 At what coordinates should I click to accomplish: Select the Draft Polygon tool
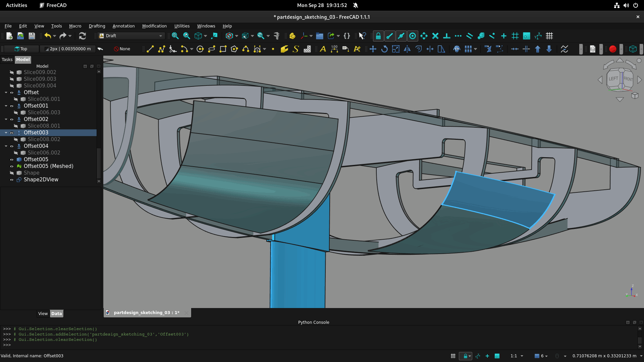pos(234,49)
